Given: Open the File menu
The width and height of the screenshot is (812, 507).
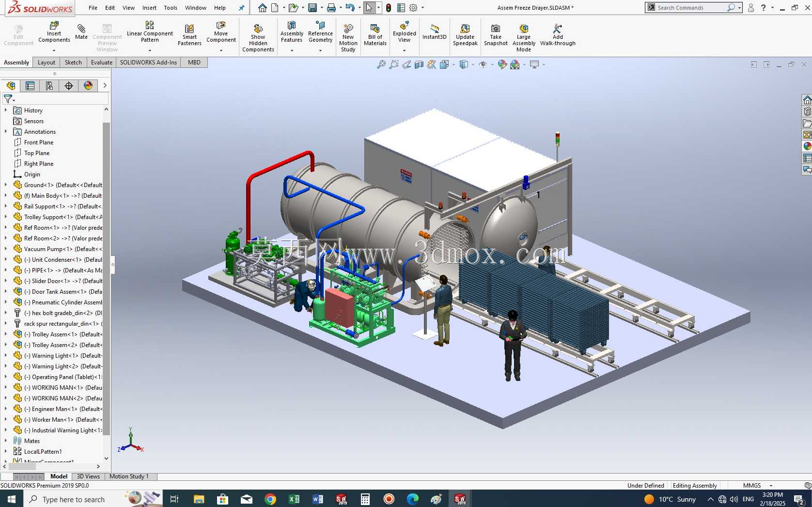Looking at the screenshot, I should pos(93,8).
